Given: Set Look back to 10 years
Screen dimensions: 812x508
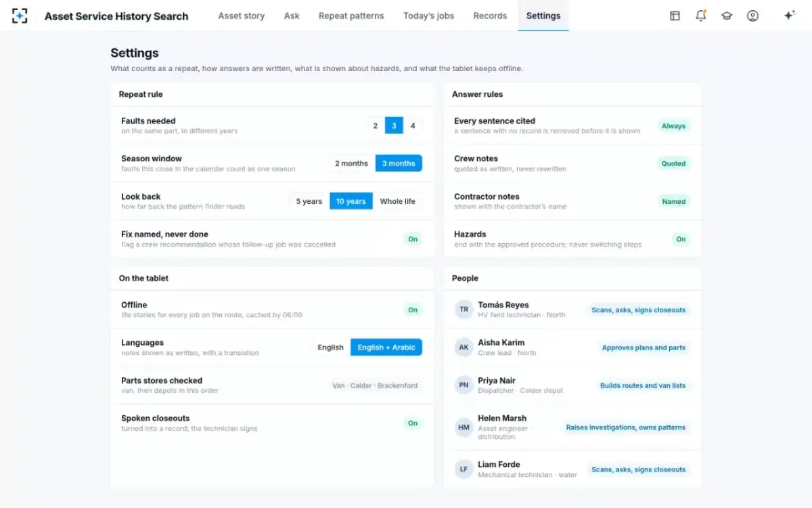Looking at the screenshot, I should coord(351,201).
